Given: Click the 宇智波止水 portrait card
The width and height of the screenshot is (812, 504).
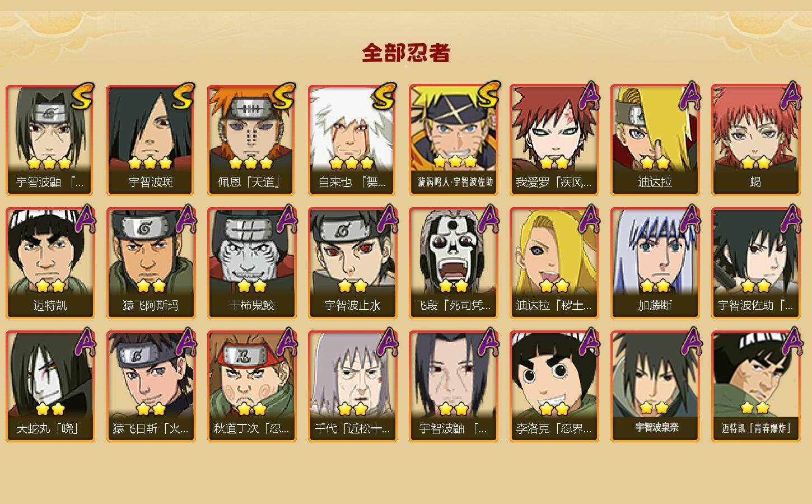Looking at the screenshot, I should pos(352,263).
